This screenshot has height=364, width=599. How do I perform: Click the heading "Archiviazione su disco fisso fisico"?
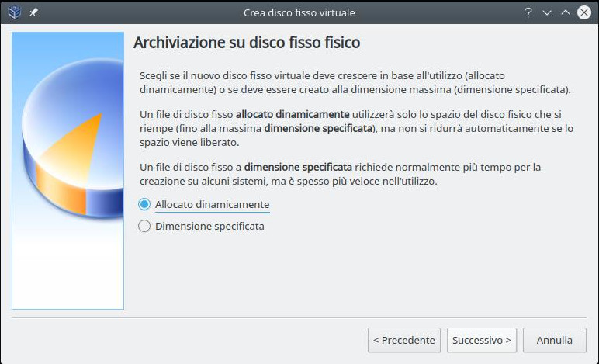click(x=247, y=43)
